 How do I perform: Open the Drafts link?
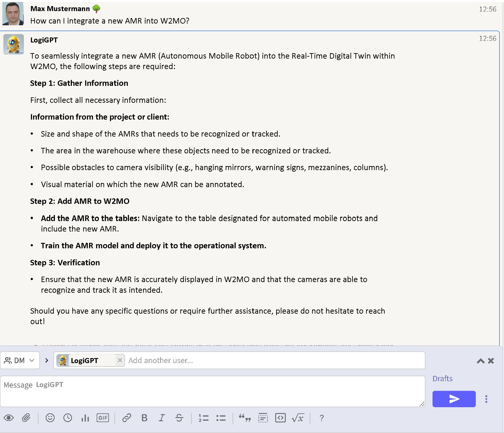442,379
